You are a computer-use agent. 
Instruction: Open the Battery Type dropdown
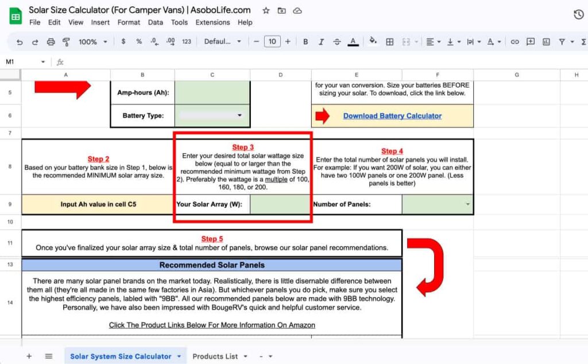239,115
